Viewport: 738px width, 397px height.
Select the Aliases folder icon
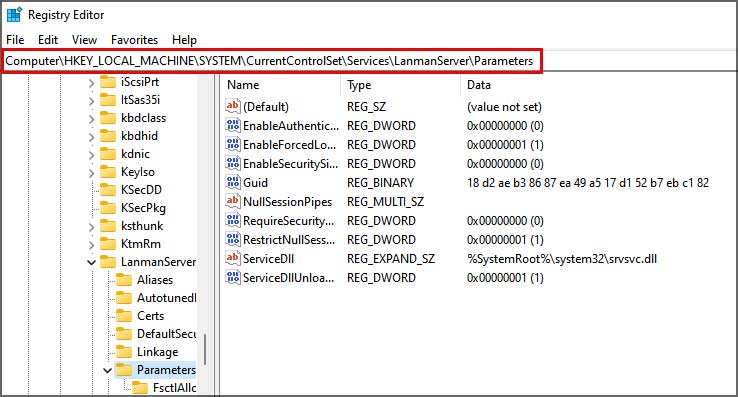(x=124, y=280)
